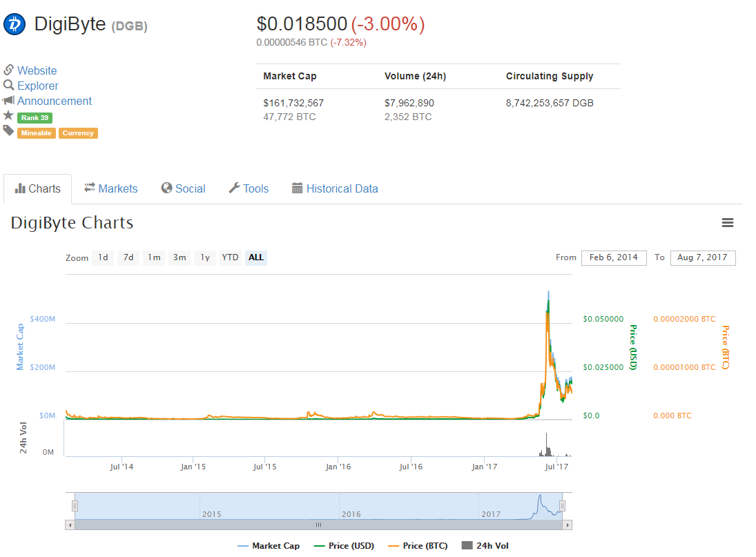756x557 pixels.
Task: Click the To date field Aug 7, 2017
Action: click(702, 257)
